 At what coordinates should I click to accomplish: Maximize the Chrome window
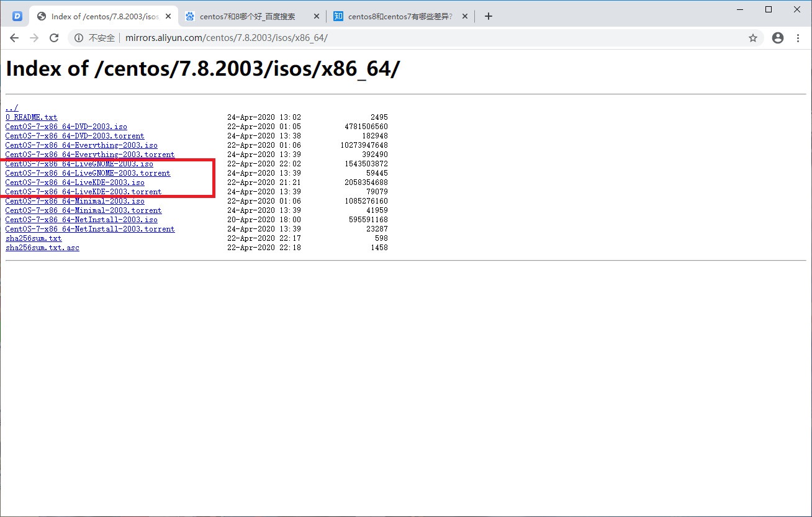tap(769, 9)
